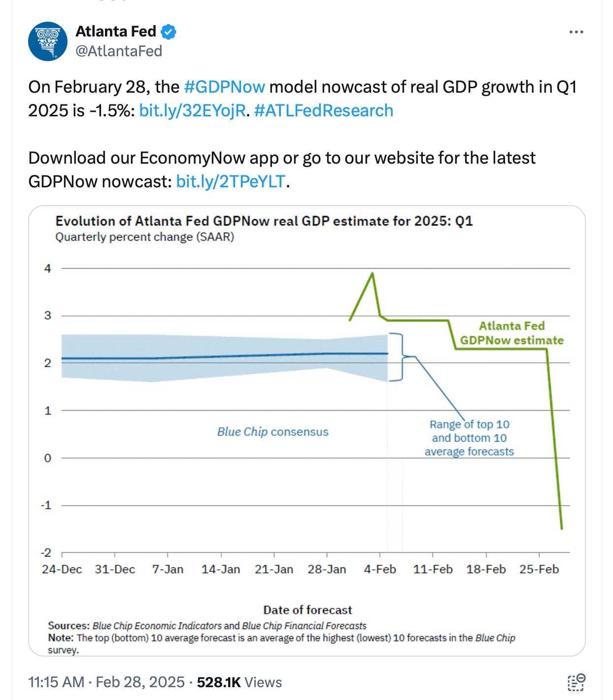Image resolution: width=613 pixels, height=700 pixels.
Task: Click the Blue Chip consensus label in the chart
Action: point(272,431)
